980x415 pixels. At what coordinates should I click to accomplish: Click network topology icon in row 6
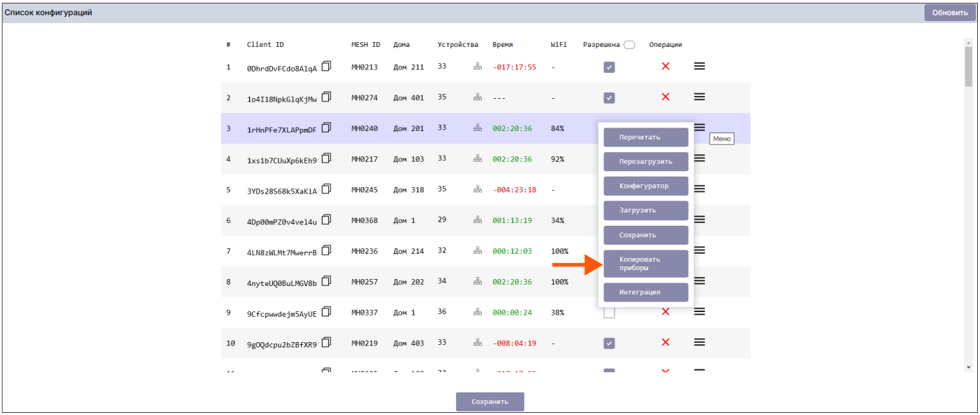point(478,220)
